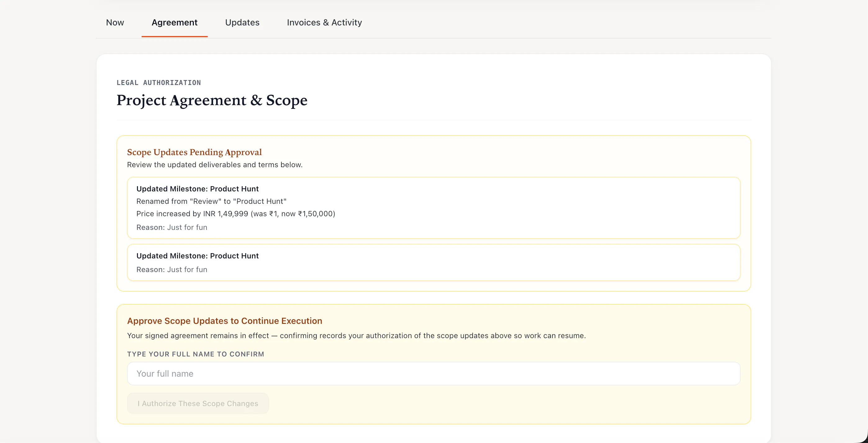
Task: Click the 'Price increased by INR 1,49,999' line
Action: (x=236, y=214)
